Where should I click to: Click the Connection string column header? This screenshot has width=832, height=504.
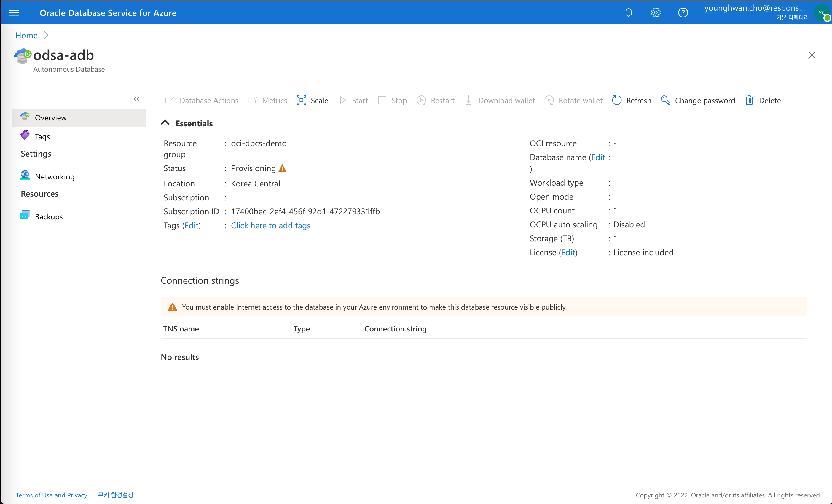[x=396, y=329]
